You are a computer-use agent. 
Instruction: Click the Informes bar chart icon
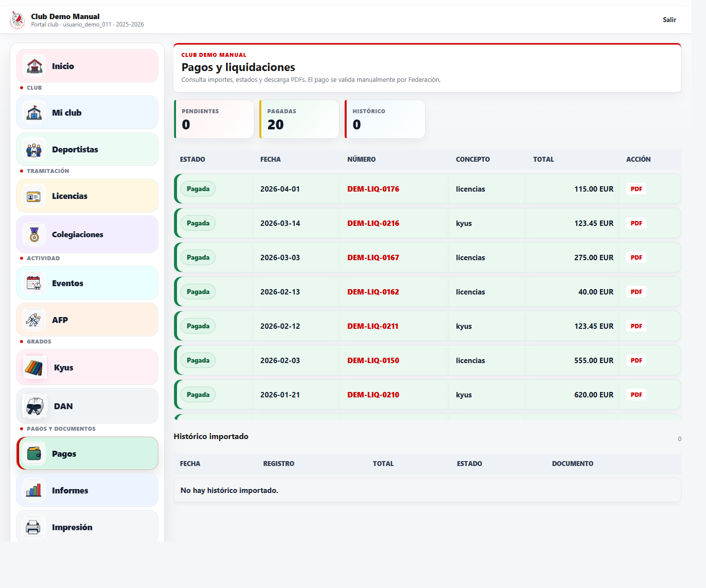point(33,490)
